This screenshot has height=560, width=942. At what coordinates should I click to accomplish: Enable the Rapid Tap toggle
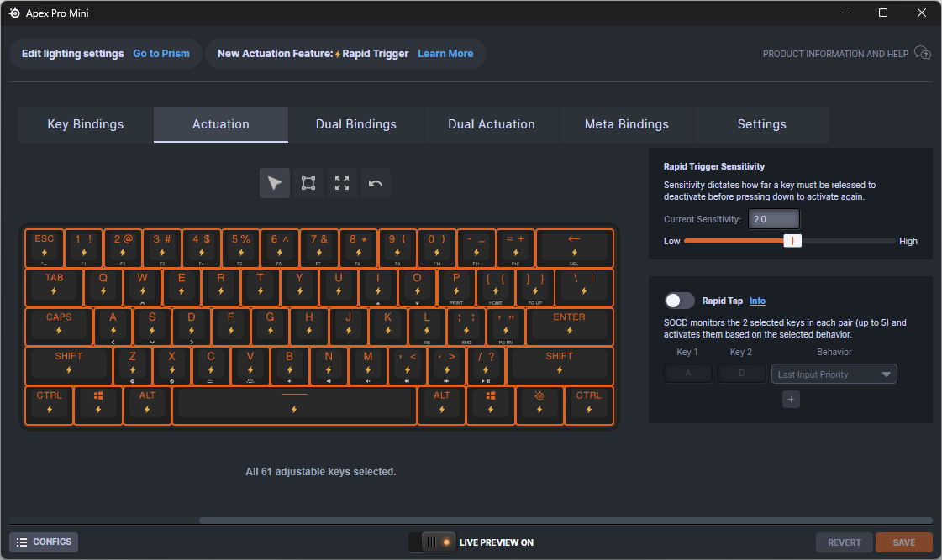click(x=680, y=301)
